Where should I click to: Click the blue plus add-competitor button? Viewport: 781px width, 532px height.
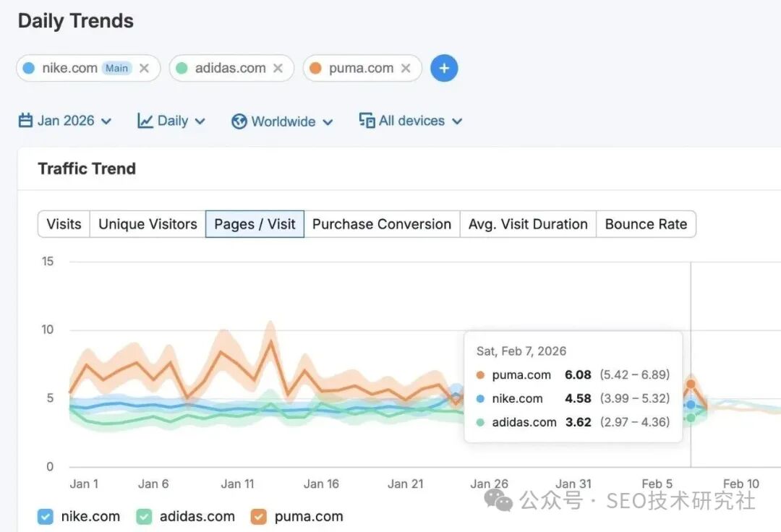coord(444,69)
